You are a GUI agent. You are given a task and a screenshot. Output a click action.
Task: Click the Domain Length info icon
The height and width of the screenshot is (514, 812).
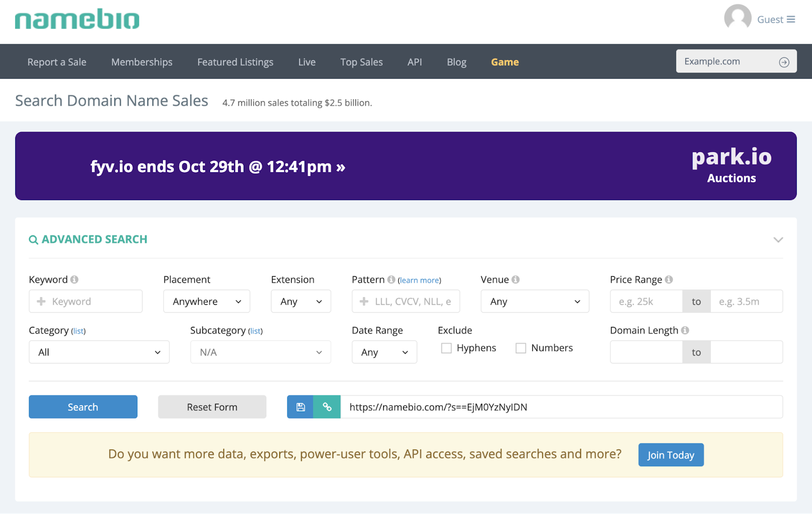point(685,330)
